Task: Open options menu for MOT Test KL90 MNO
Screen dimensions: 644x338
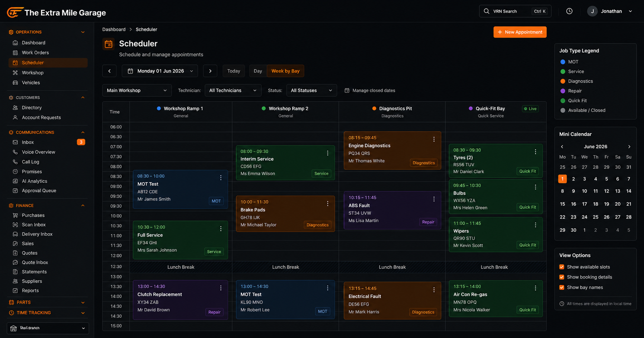Action: point(327,288)
